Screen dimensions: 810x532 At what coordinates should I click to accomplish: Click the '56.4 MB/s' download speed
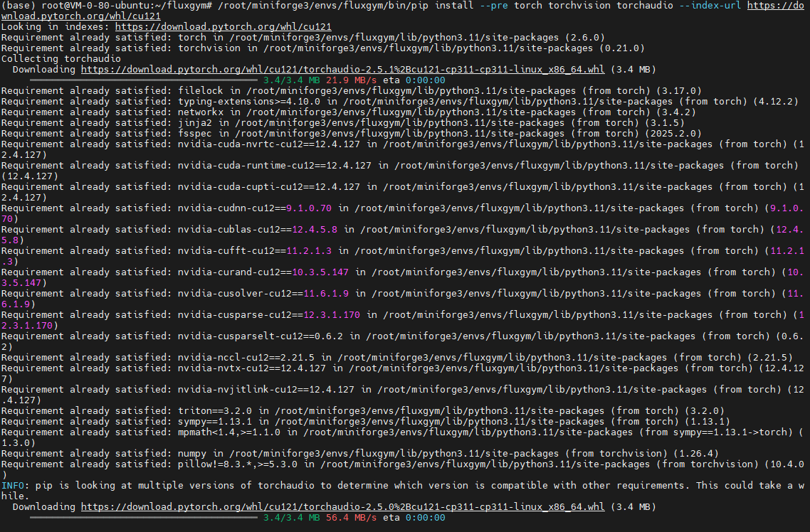pyautogui.click(x=352, y=518)
